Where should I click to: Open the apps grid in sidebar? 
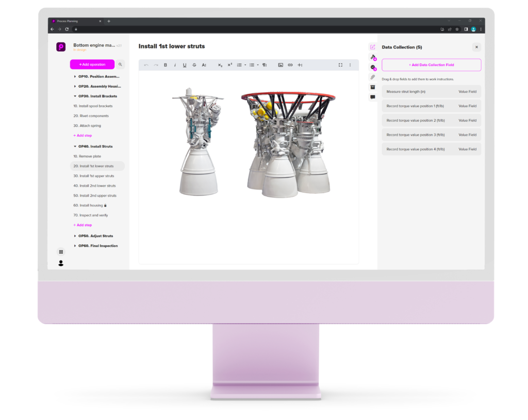coord(61,252)
